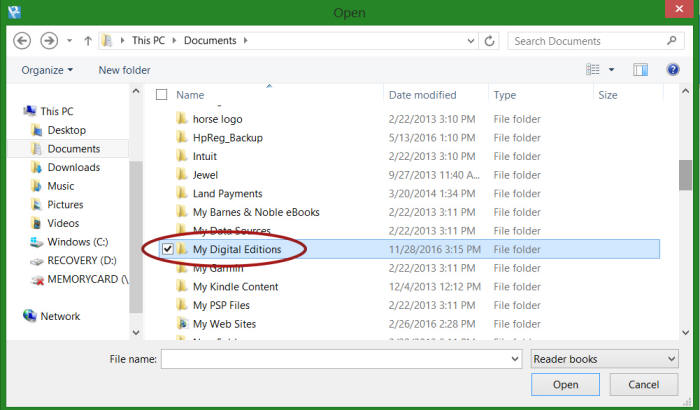This screenshot has height=410, width=700.
Task: Click the Back navigation arrow
Action: tap(21, 41)
